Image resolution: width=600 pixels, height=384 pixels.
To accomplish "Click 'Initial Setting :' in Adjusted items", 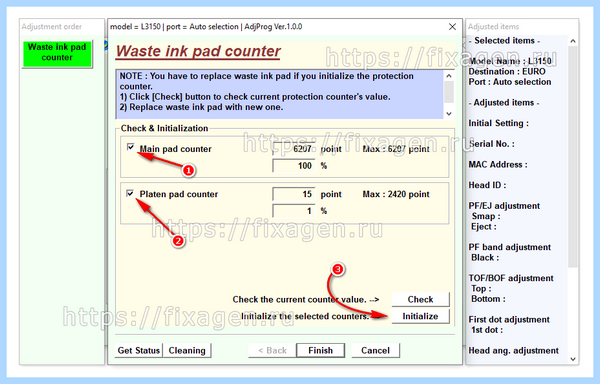I will (499, 123).
